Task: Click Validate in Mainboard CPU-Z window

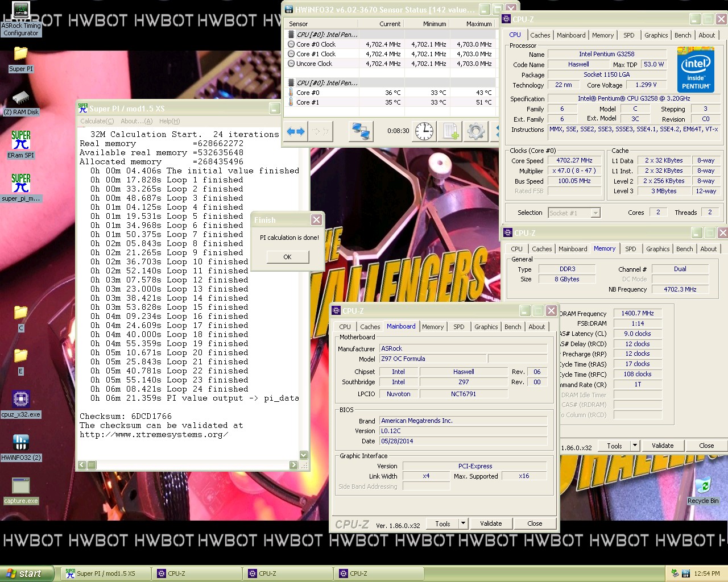Action: pyautogui.click(x=491, y=523)
